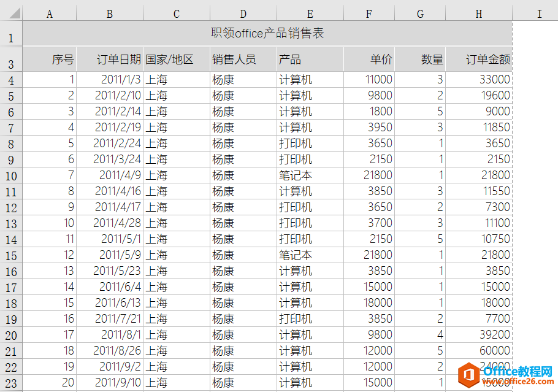Select sequence number cell 20
558x392 pixels.
click(x=50, y=383)
